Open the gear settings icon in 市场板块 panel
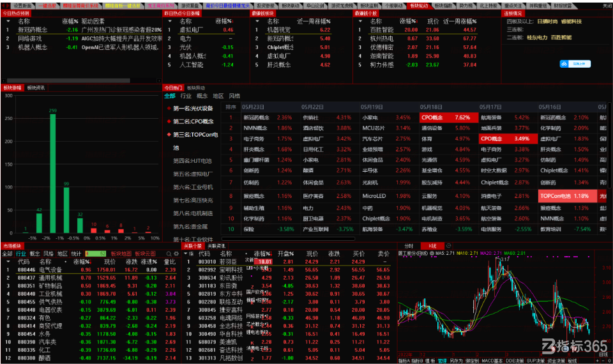The width and height of the screenshot is (613, 364). pos(176,254)
